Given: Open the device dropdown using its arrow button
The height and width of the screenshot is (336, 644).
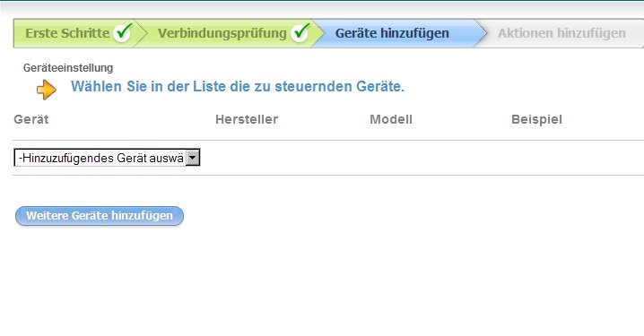Looking at the screenshot, I should point(192,158).
